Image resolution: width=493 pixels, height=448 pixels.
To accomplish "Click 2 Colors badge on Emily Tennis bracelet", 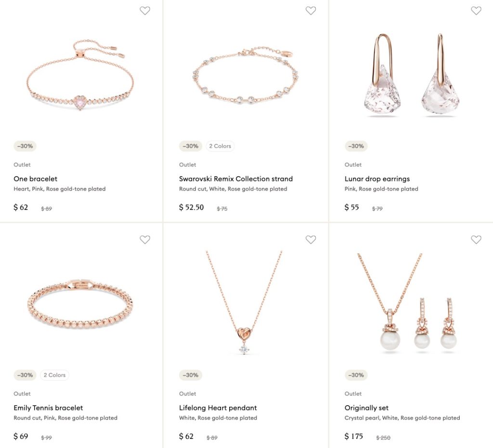I will tap(54, 375).
